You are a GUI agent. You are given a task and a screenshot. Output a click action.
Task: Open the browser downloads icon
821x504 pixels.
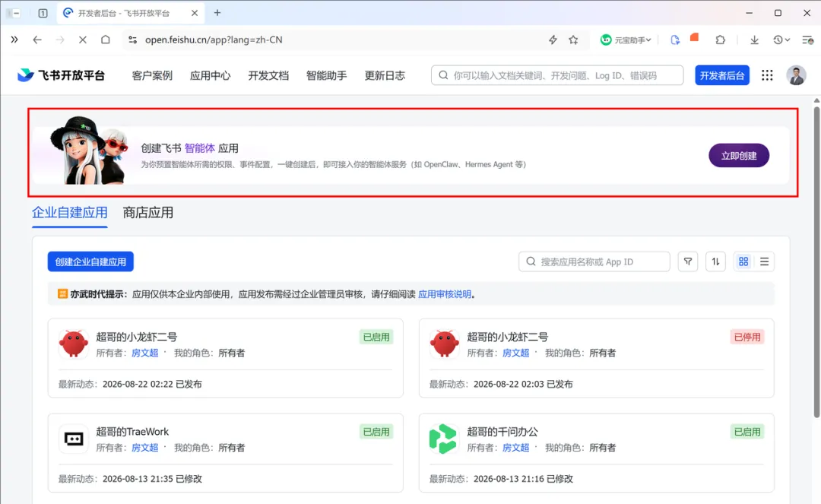[755, 40]
